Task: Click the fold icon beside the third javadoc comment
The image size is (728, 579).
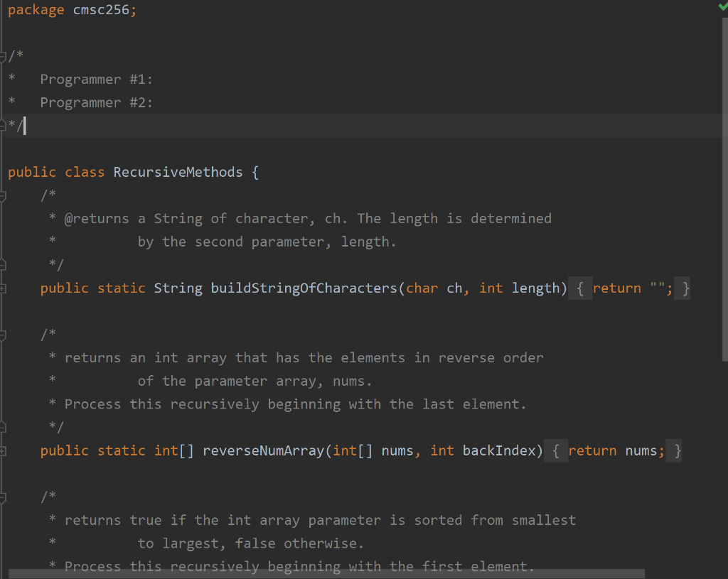Action: tap(3, 496)
